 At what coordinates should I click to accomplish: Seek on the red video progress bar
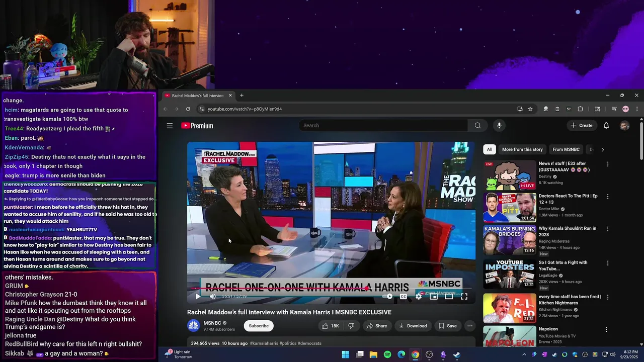click(x=331, y=289)
